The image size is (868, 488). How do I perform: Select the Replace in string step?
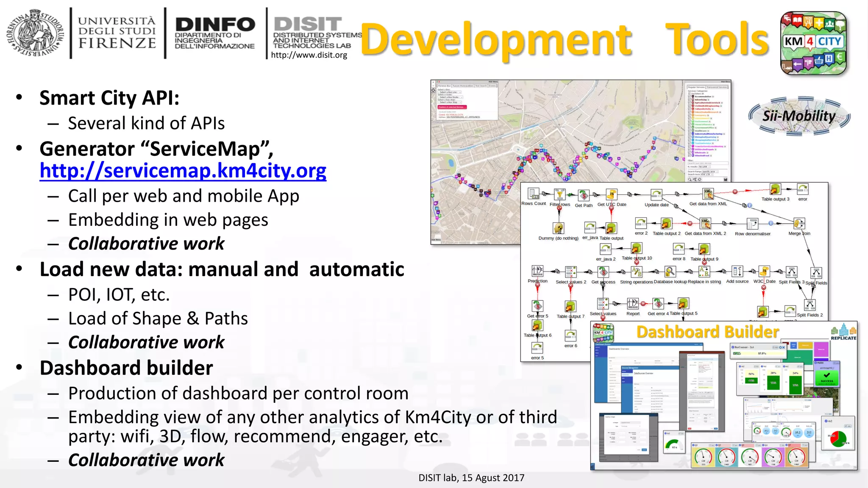pyautogui.click(x=704, y=272)
